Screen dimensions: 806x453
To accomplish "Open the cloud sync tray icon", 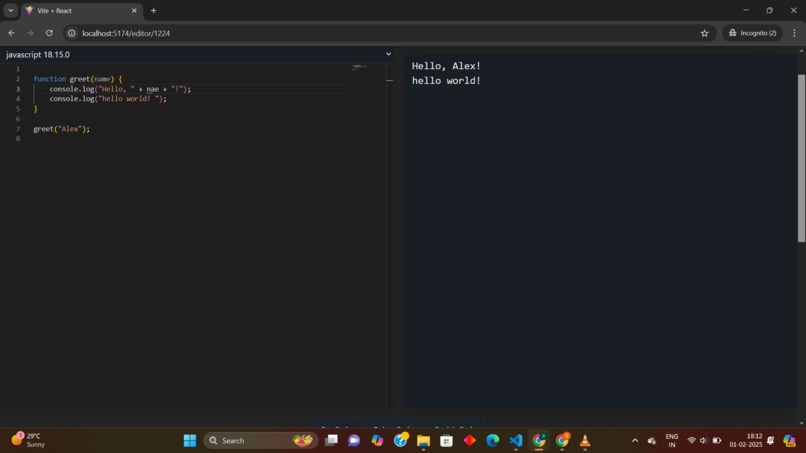I will point(652,441).
